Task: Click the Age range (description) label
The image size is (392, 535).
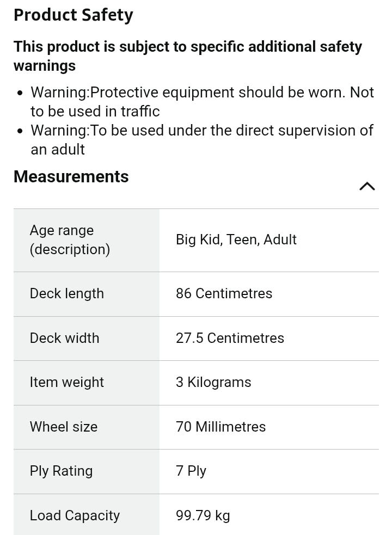Action: [70, 240]
